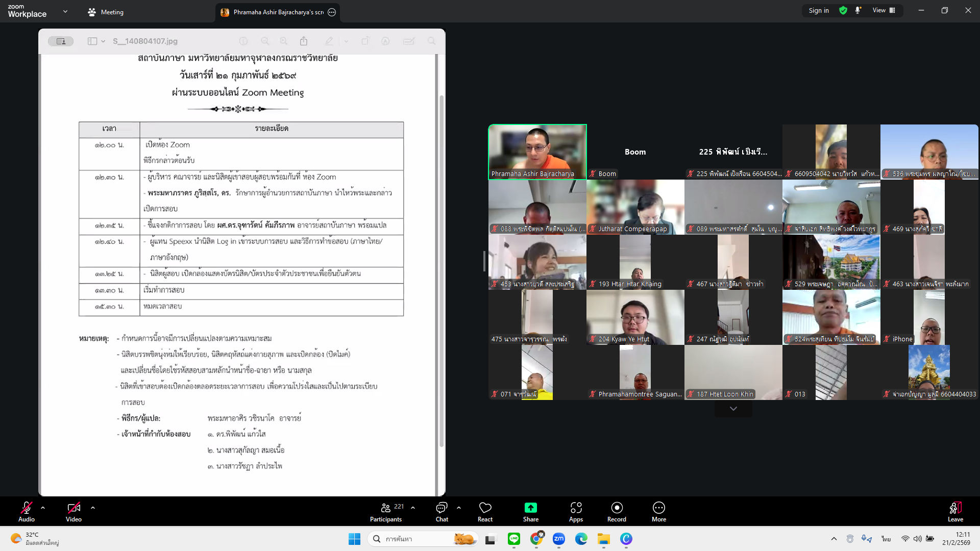Click the React heart icon
Viewport: 980px width, 551px height.
pos(485,508)
